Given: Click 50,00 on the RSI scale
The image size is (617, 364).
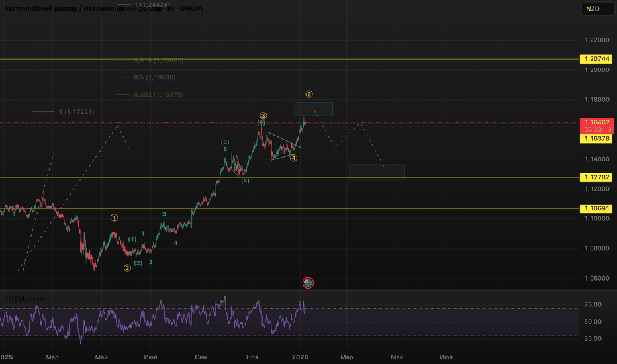Looking at the screenshot, I should 593,322.
